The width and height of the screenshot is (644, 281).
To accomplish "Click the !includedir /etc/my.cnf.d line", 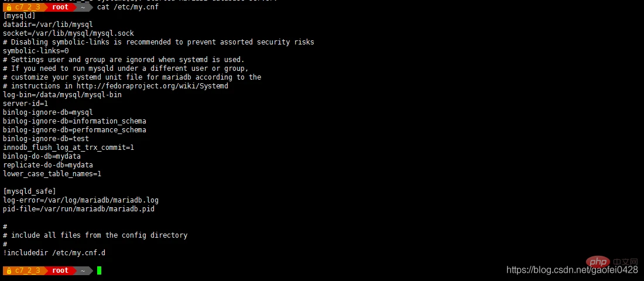I will point(54,253).
